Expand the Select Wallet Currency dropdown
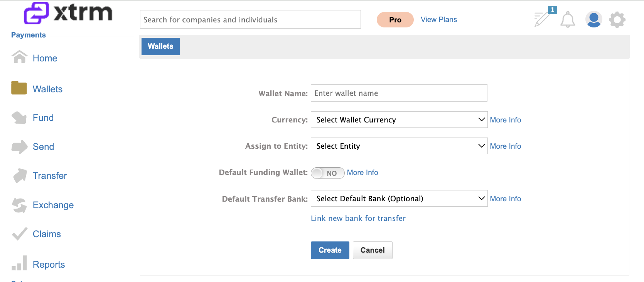 pos(399,120)
